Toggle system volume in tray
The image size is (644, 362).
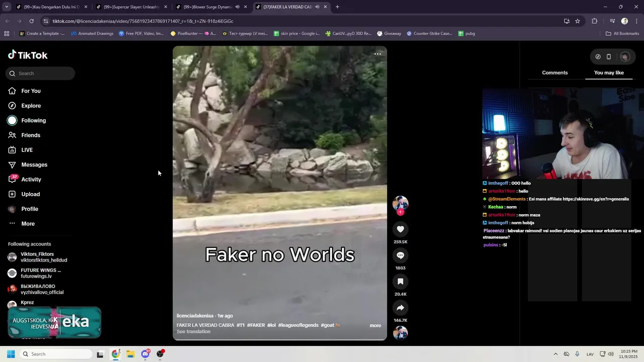611,354
